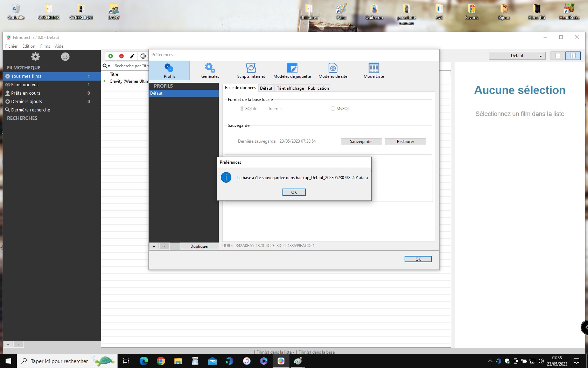Click the globe internet search icon

(143, 56)
